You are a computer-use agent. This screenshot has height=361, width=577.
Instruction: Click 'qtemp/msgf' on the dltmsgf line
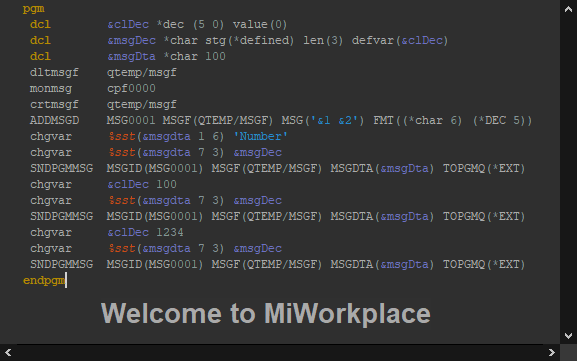tap(142, 72)
